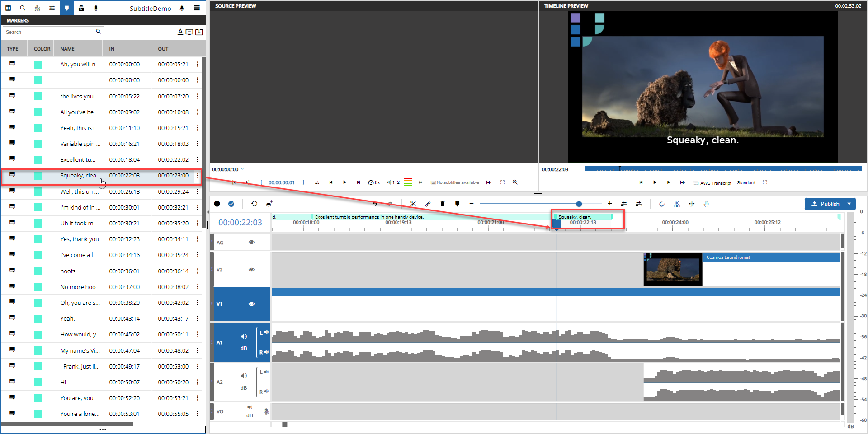Select the hand pan tool
Screen dimensions: 868x434
706,204
